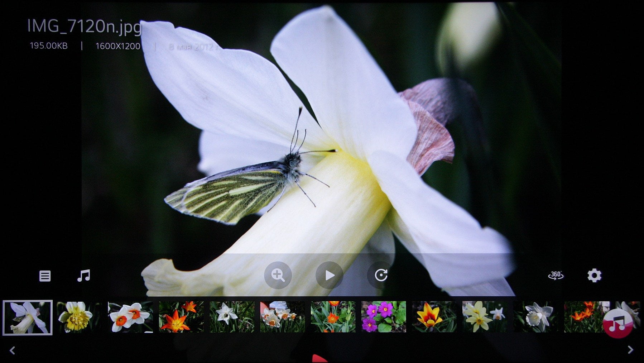
Task: Click the 195.00KB file size text
Action: tap(49, 46)
